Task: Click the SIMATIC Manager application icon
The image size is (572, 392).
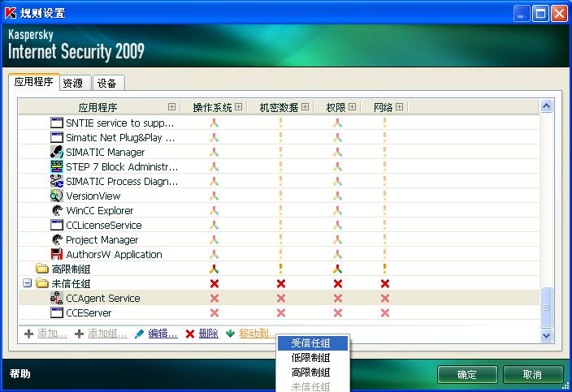Action: [57, 152]
